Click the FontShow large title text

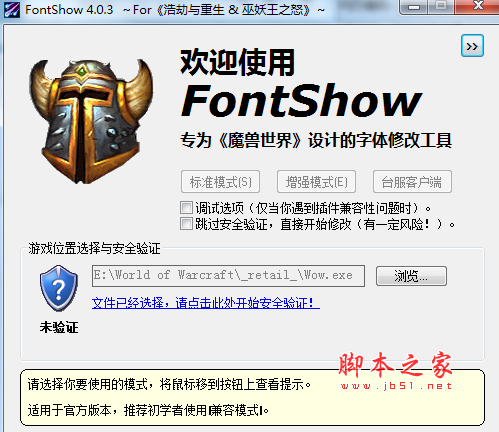(x=302, y=100)
